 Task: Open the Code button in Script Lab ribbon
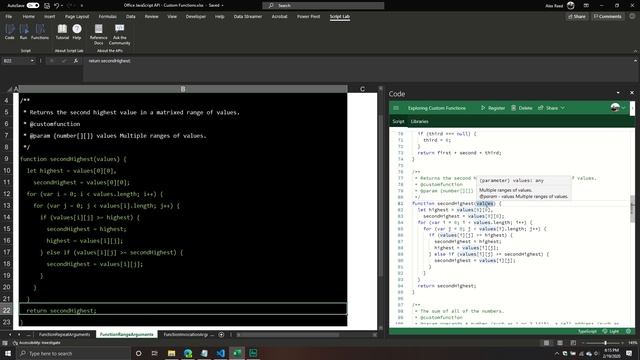[x=10, y=32]
